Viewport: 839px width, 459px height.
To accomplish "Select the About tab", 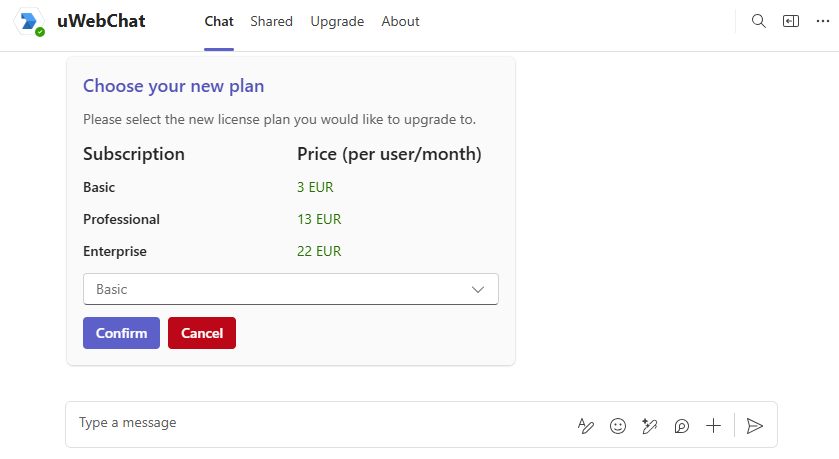I will (x=400, y=21).
